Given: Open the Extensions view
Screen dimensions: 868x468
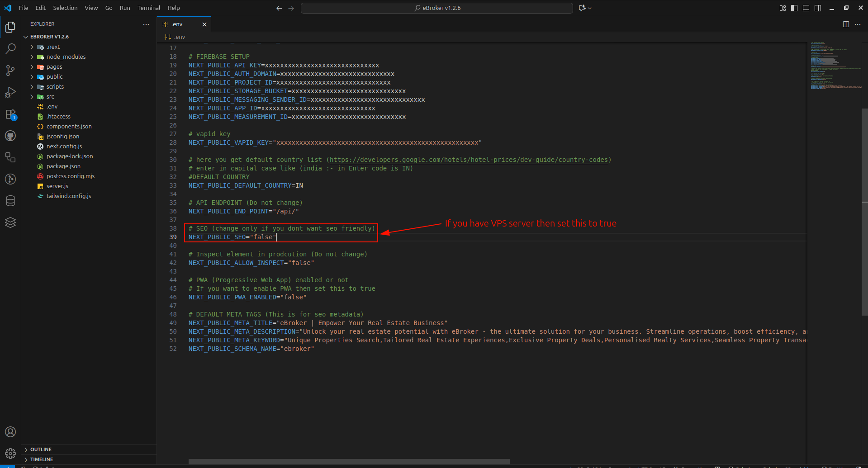Looking at the screenshot, I should pyautogui.click(x=10, y=114).
